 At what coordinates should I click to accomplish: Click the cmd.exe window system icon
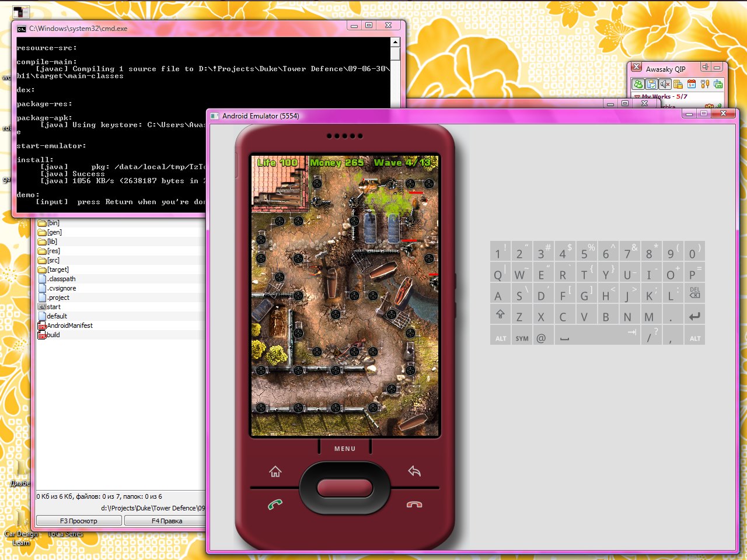click(22, 29)
